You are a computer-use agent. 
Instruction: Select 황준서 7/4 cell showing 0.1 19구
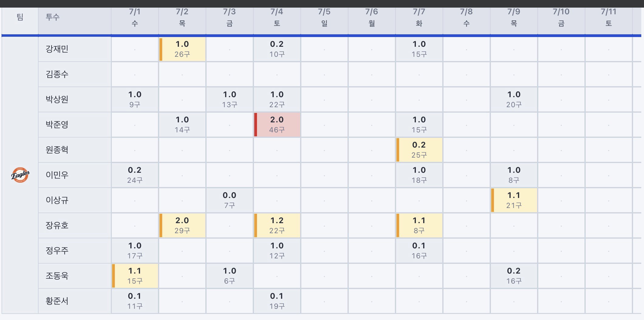coord(277,301)
